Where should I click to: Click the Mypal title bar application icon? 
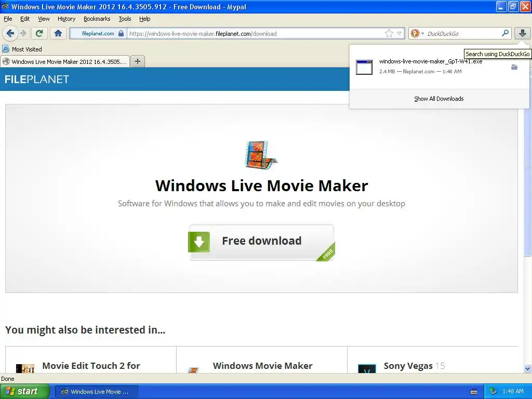coord(5,6)
